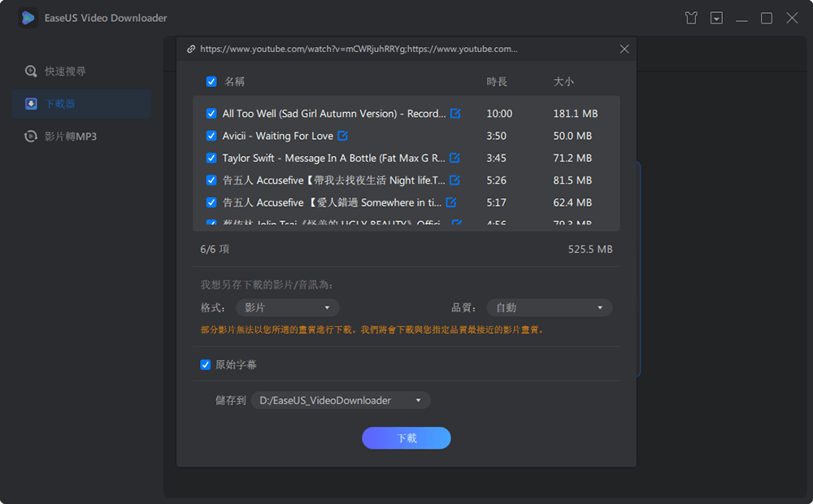Click the 6/6 項 item count
The image size is (813, 504).
[215, 249]
